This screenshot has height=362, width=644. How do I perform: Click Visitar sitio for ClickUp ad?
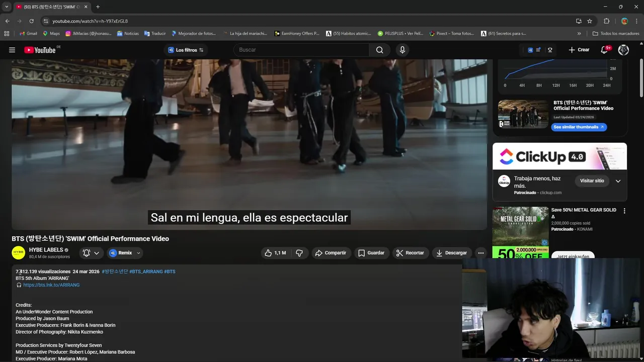[592, 181]
